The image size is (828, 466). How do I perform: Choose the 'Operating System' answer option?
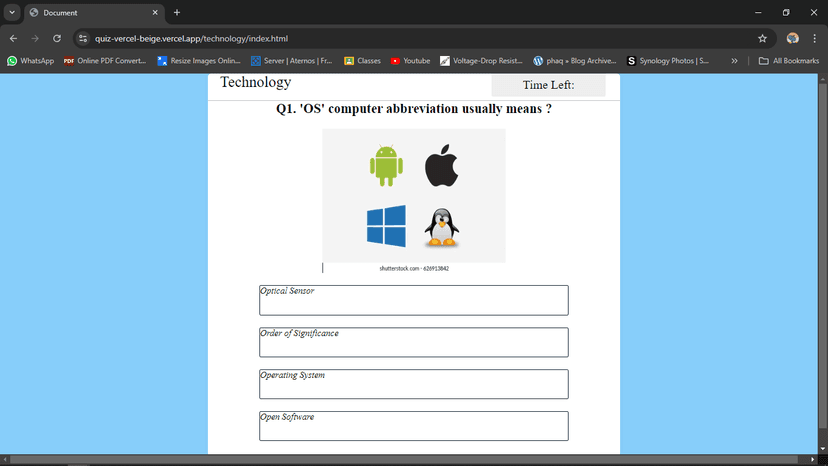pyautogui.click(x=413, y=384)
